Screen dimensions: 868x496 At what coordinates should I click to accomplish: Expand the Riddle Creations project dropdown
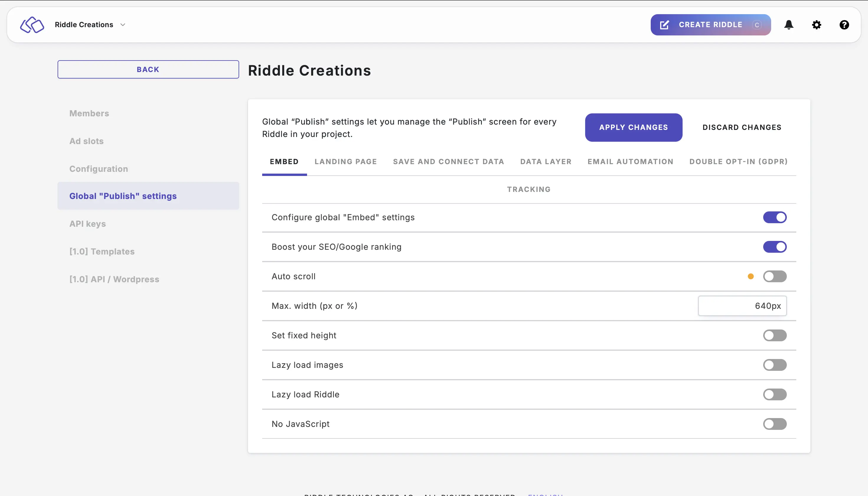(x=90, y=25)
